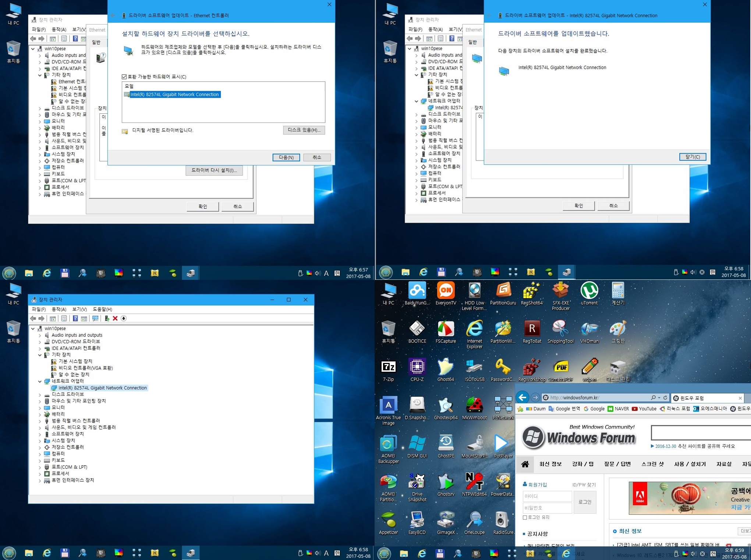Click 디스크 있음(H)... button

pos(304,130)
